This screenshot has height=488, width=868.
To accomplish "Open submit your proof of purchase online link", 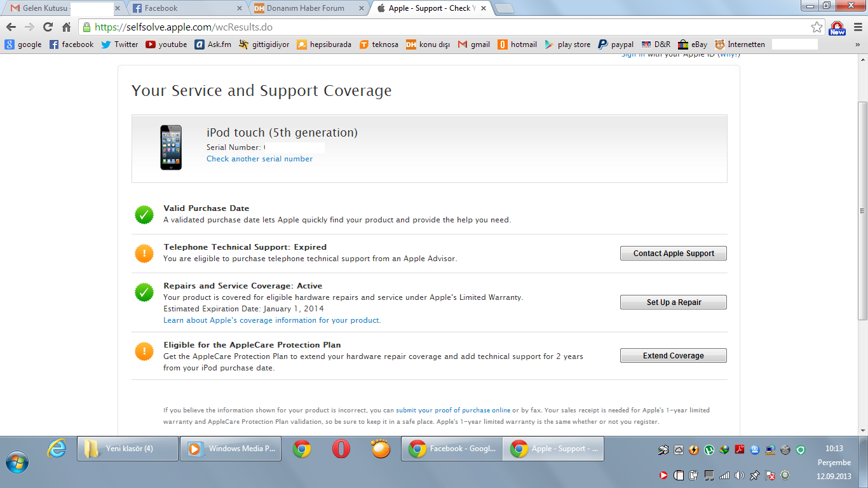I will 452,410.
